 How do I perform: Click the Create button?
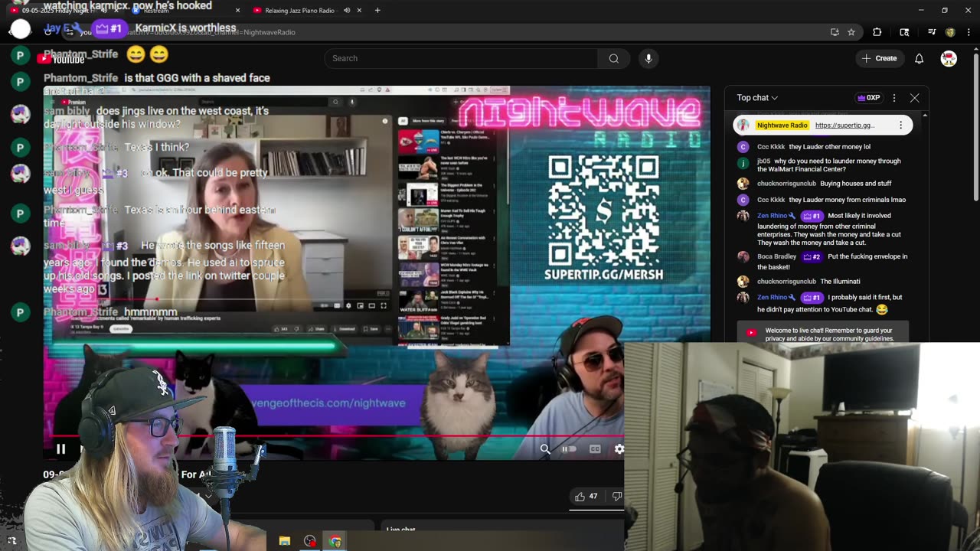(879, 58)
